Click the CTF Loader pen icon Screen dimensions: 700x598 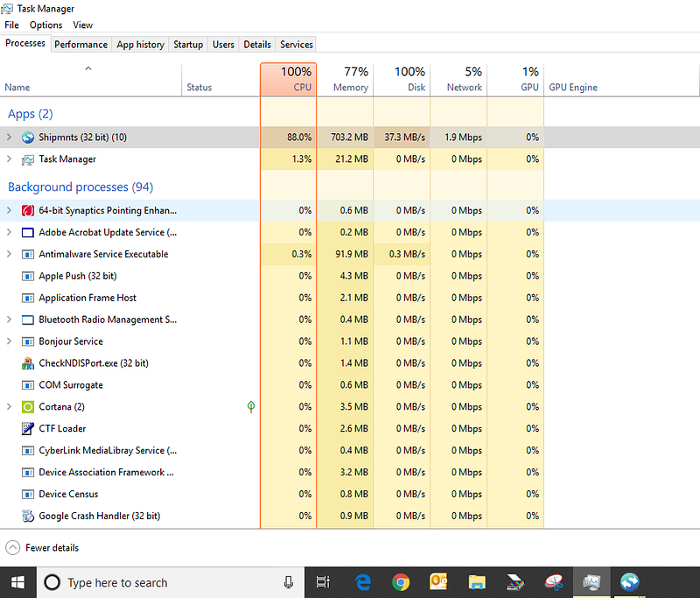click(28, 429)
